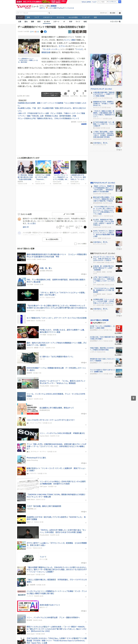Click the Sankei Shimbun publisher logo
The image size is (138, 644).
[x=77, y=32]
